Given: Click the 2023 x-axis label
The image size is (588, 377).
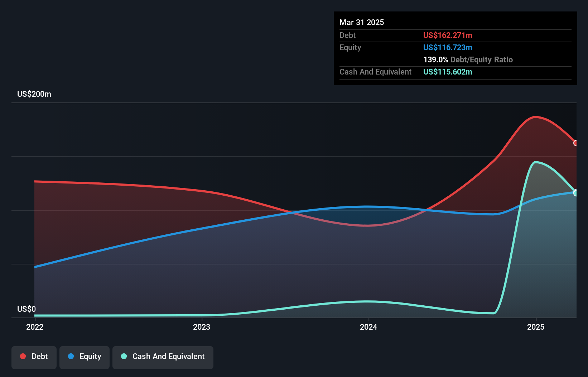Looking at the screenshot, I should tap(202, 327).
